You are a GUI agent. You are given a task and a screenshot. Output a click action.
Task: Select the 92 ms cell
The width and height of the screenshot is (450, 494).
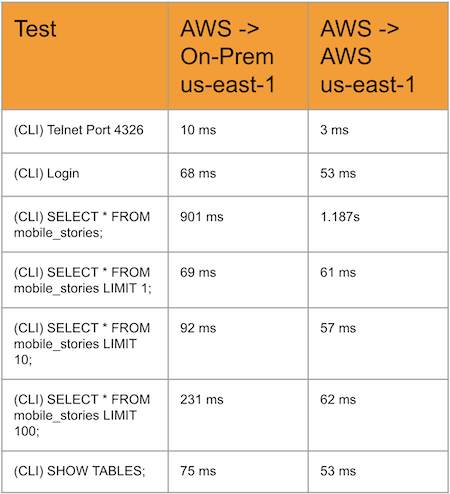[x=238, y=344]
